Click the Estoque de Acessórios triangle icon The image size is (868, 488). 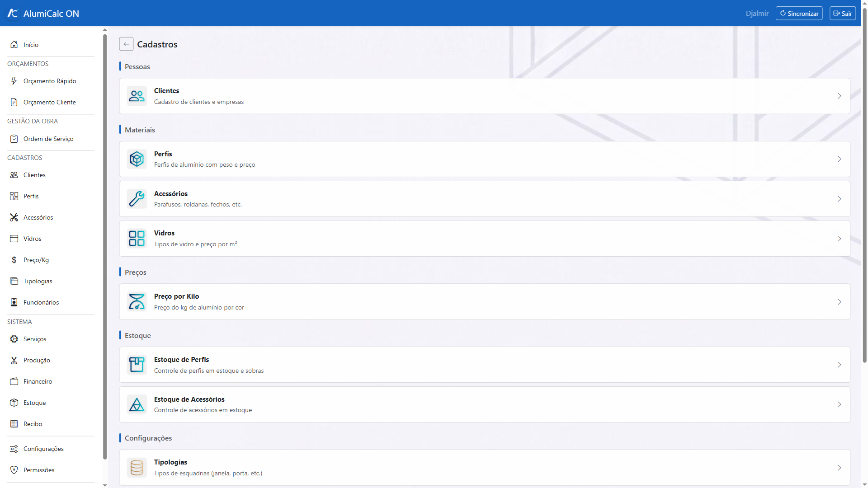coord(137,404)
